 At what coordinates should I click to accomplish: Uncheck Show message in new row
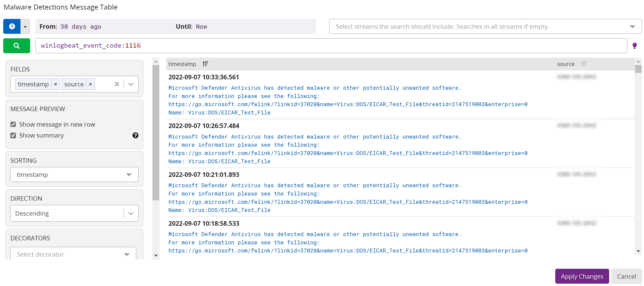coord(13,124)
